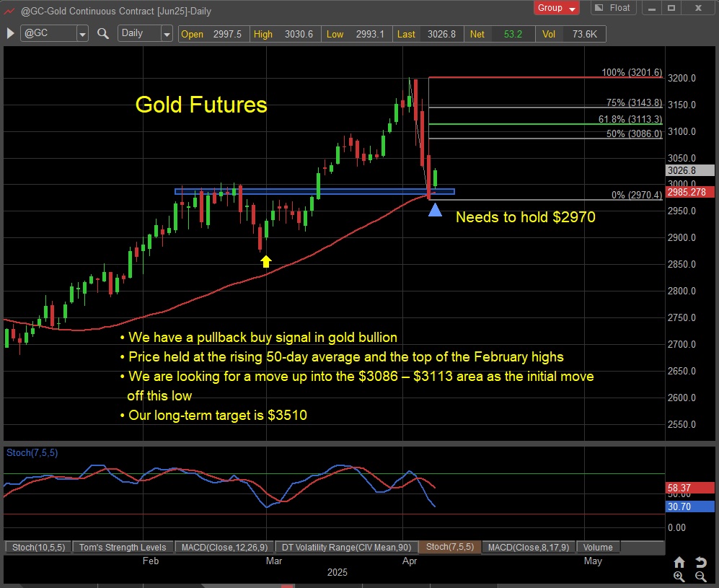
Task: Click the 3026.8 last price axis marker
Action: click(689, 170)
